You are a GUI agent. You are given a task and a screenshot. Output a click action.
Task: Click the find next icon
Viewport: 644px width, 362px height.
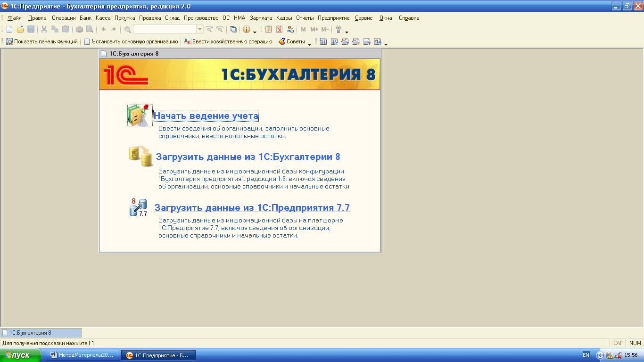(x=209, y=29)
